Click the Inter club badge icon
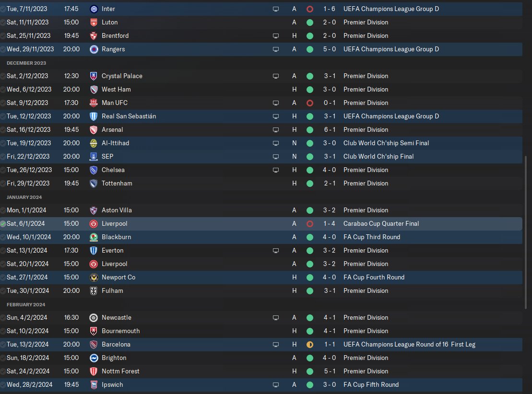This screenshot has height=394, width=532. (94, 9)
